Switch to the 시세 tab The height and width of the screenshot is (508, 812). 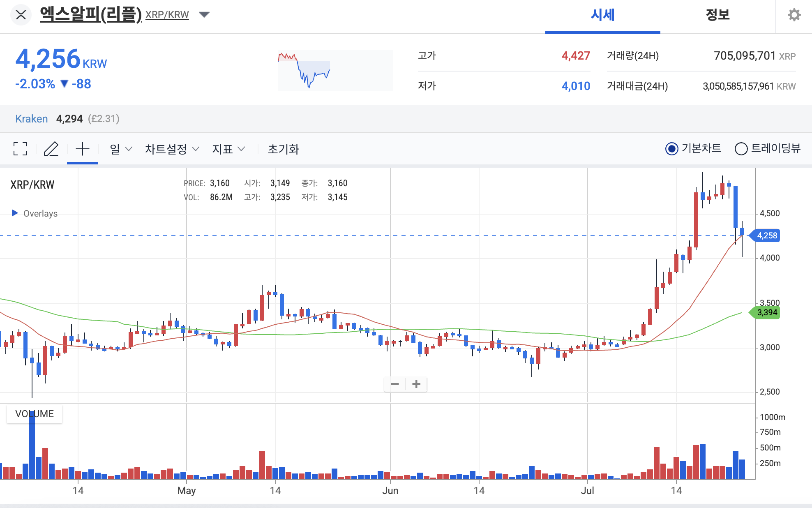[602, 15]
